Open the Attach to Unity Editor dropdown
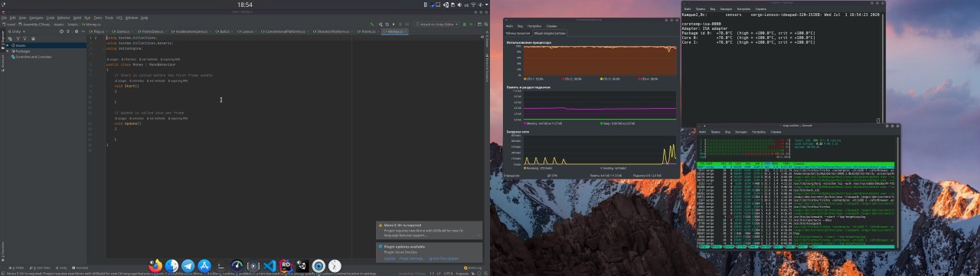The width and height of the screenshot is (980, 276). 437,25
